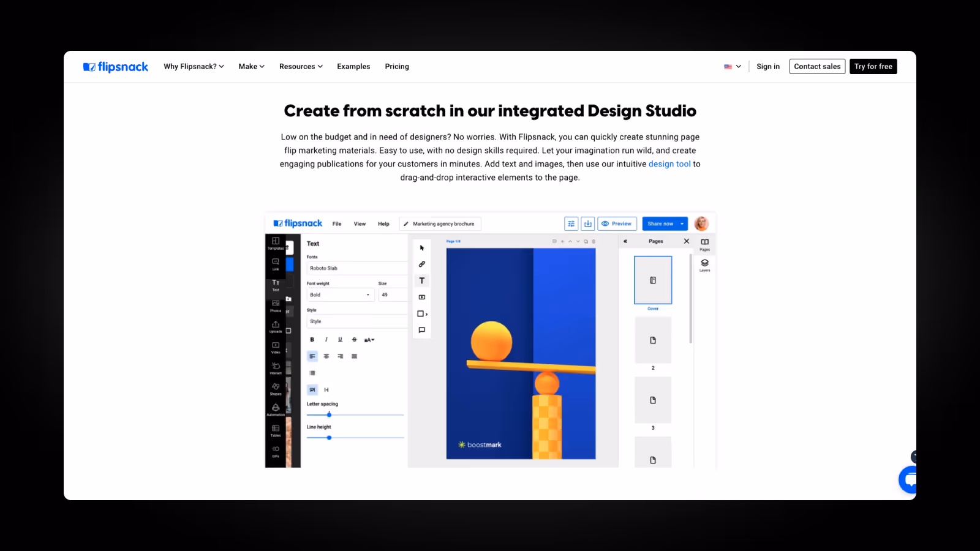
Task: Close the Pages panel with the X
Action: tap(687, 241)
